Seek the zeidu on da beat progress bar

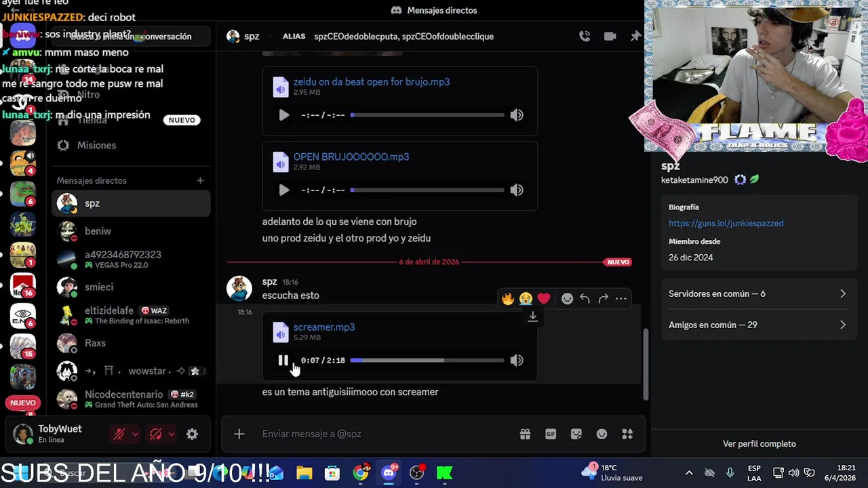[x=427, y=115]
